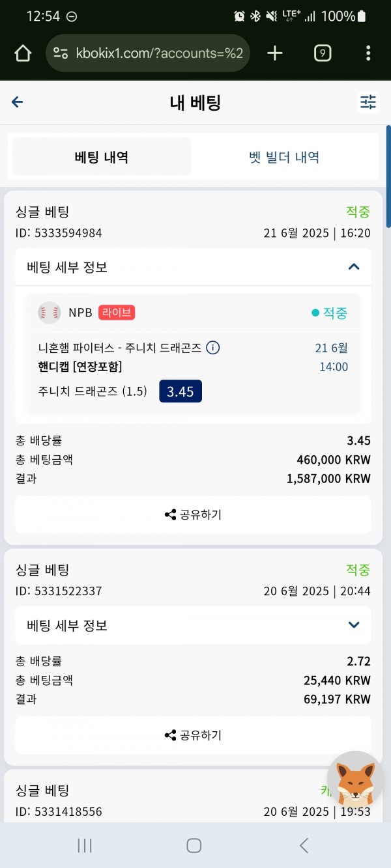Tap the browser address bar URL

pyautogui.click(x=160, y=53)
